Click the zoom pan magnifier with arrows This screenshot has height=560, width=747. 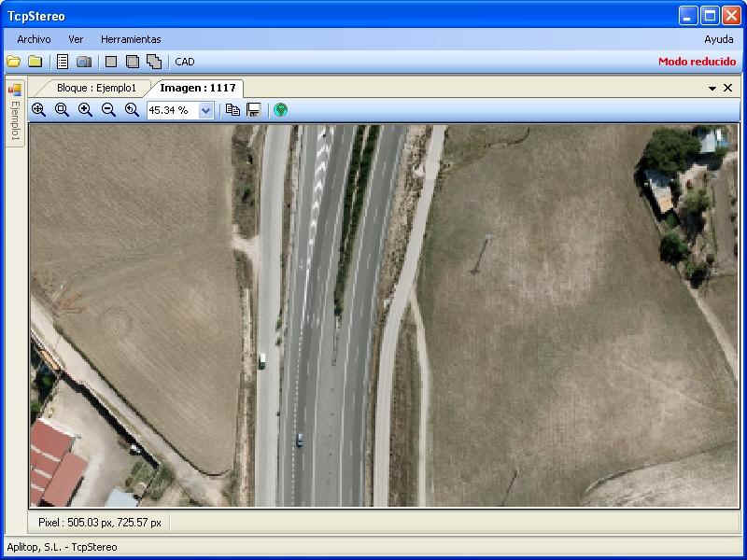(x=38, y=110)
